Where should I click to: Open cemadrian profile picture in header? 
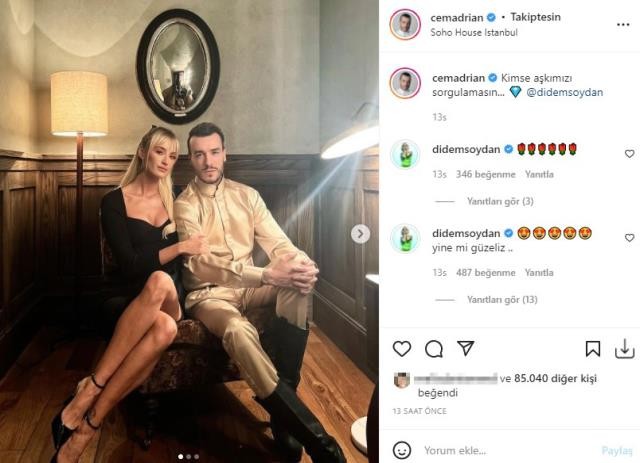[405, 24]
